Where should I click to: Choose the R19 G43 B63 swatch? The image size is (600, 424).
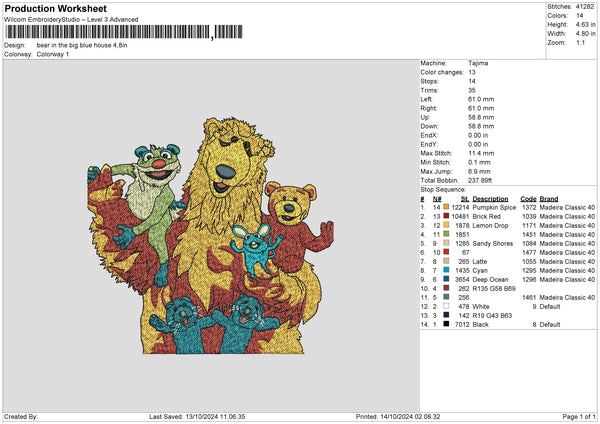pyautogui.click(x=446, y=315)
